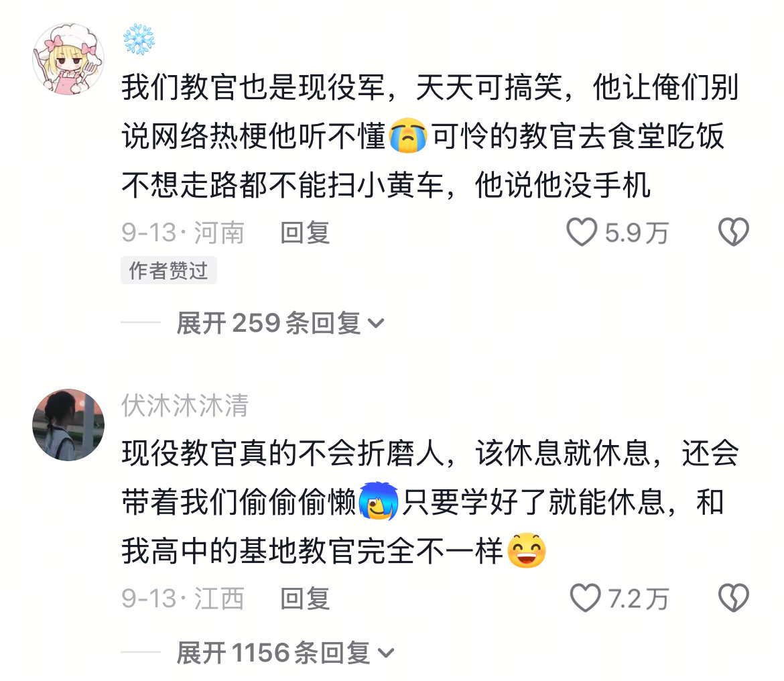Viewport: 784px width, 681px height.
Task: Dislike the Jiangxi comment via broken heart
Action: (734, 598)
